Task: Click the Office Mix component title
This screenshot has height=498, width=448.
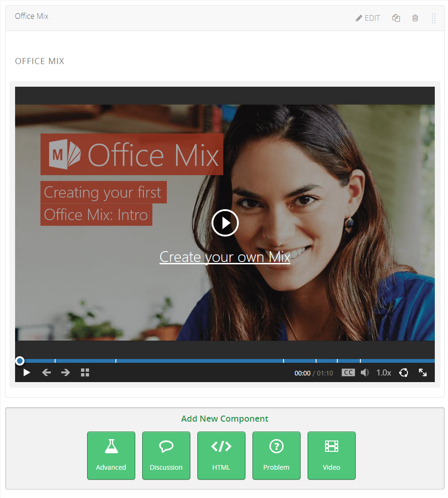Action: [x=32, y=16]
